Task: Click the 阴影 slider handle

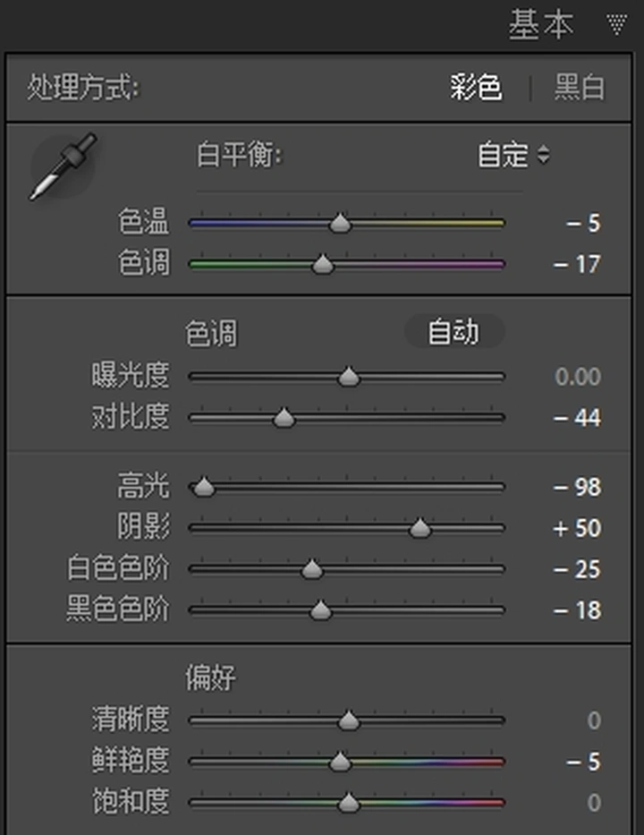Action: pyautogui.click(x=419, y=528)
